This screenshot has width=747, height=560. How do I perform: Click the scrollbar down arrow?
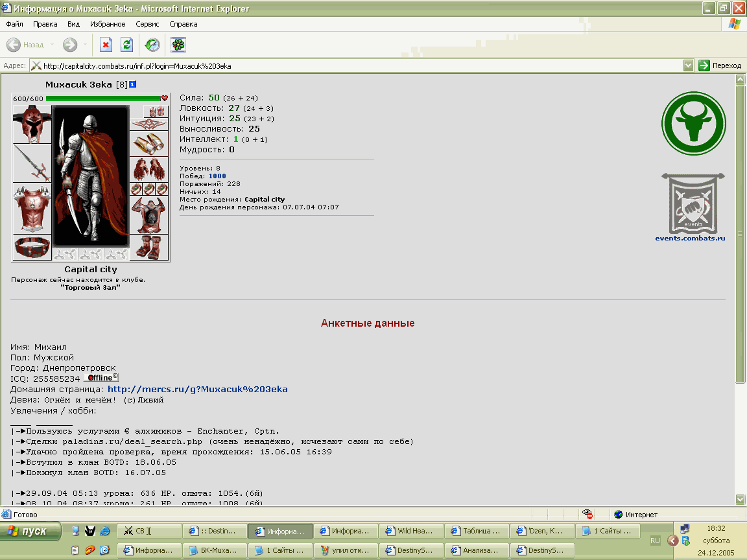(741, 499)
